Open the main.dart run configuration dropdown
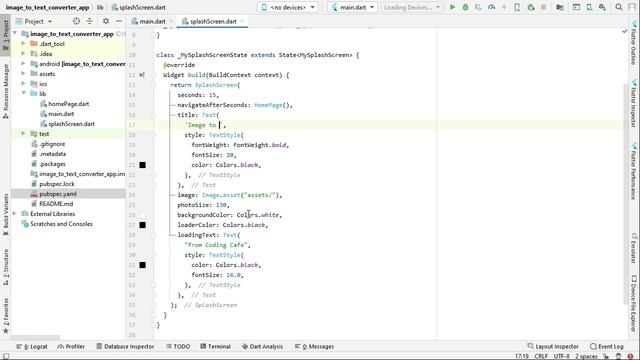This screenshot has width=640, height=360. point(352,7)
